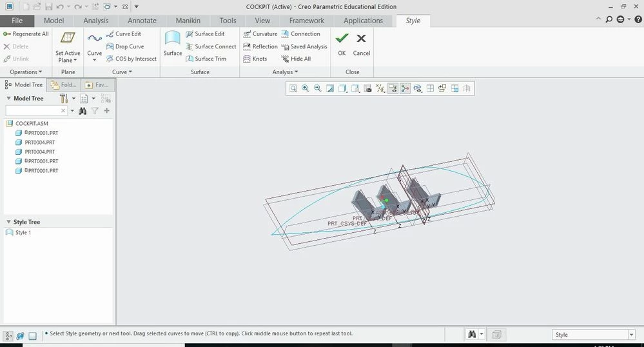644x347 pixels.
Task: Open the Style selection filter combo box
Action: coord(594,335)
